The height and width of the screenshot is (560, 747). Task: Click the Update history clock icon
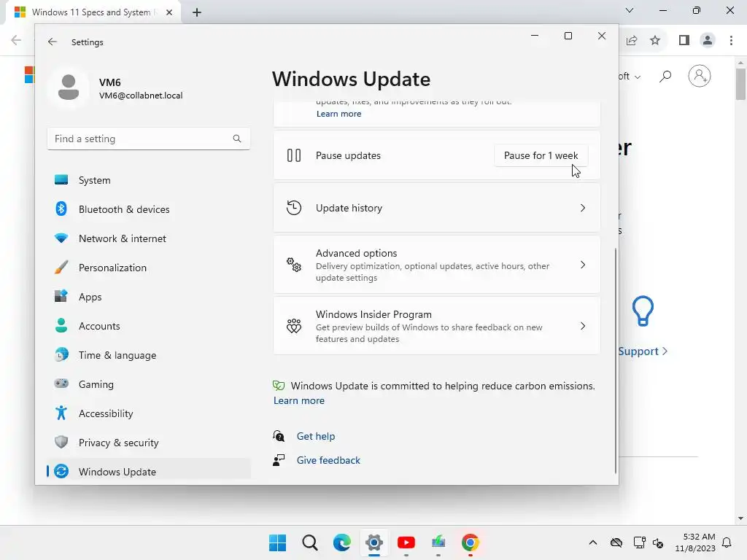294,208
